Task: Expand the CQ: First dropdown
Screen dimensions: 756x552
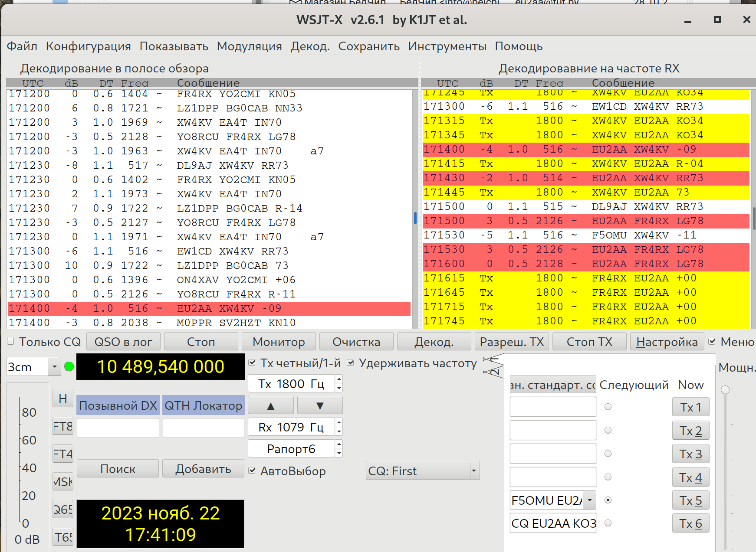Action: point(473,471)
